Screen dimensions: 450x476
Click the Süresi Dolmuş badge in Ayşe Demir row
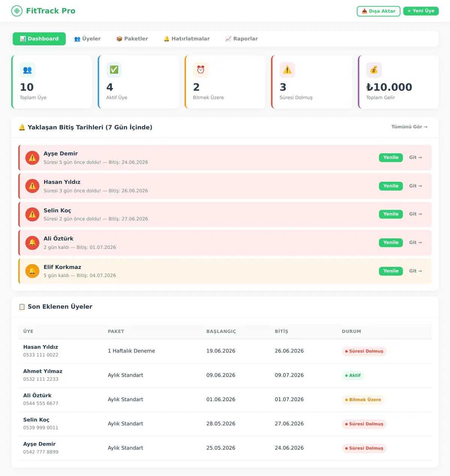pos(364,448)
